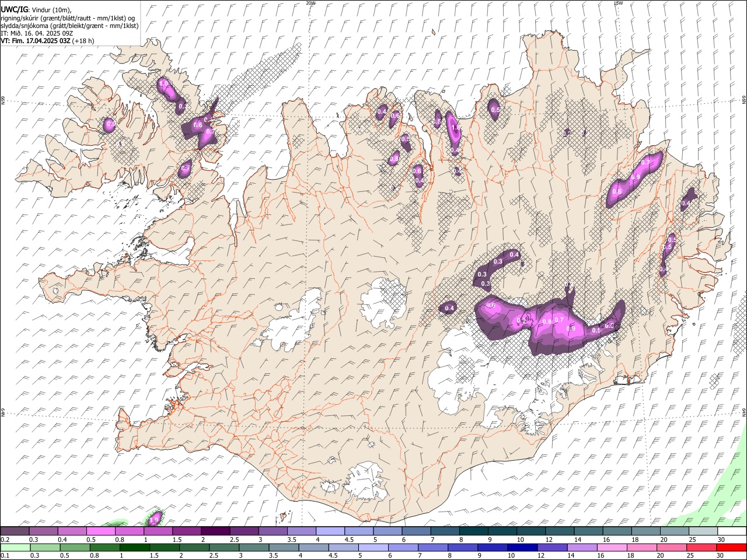Select the 'rigning/skúrir (grænt/blátt/rautt - mm/1klst) og' line
Image resolution: width=747 pixels, height=560 pixels.
68,18
